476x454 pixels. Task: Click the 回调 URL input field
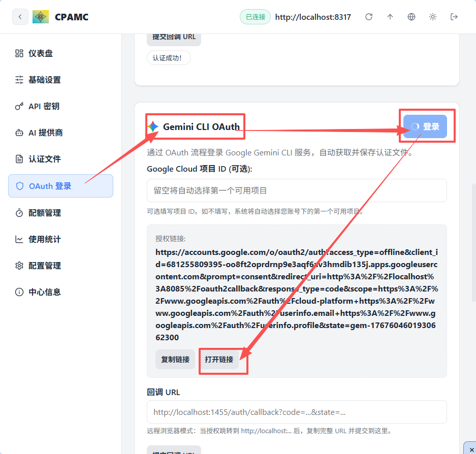pyautogui.click(x=297, y=412)
